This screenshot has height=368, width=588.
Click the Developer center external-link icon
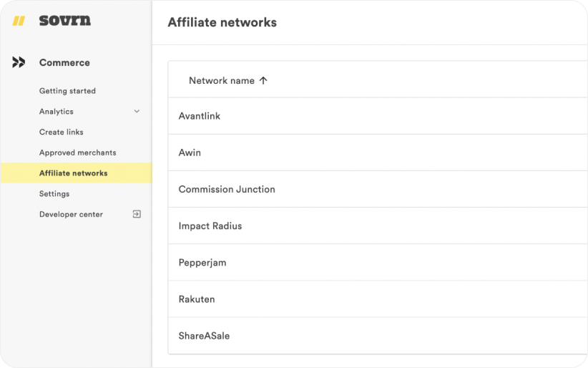click(x=137, y=214)
